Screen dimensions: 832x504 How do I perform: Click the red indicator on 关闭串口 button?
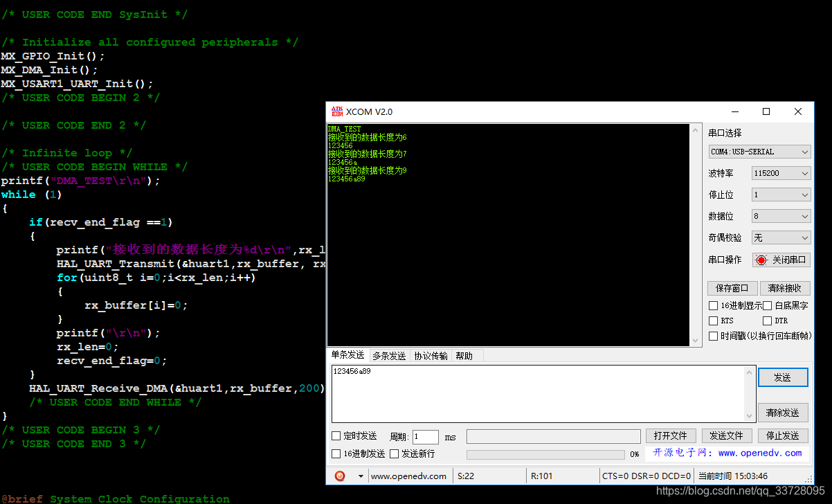coord(761,260)
